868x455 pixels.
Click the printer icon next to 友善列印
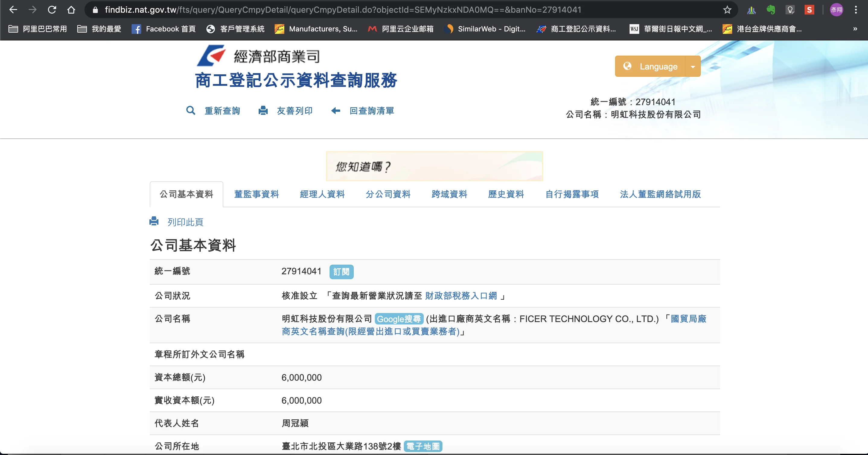click(263, 111)
